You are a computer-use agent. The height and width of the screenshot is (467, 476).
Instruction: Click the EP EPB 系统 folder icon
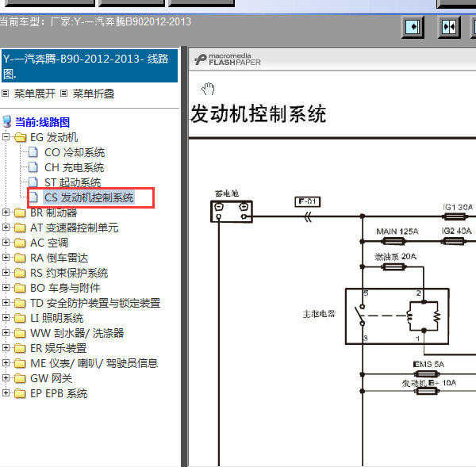pyautogui.click(x=20, y=393)
